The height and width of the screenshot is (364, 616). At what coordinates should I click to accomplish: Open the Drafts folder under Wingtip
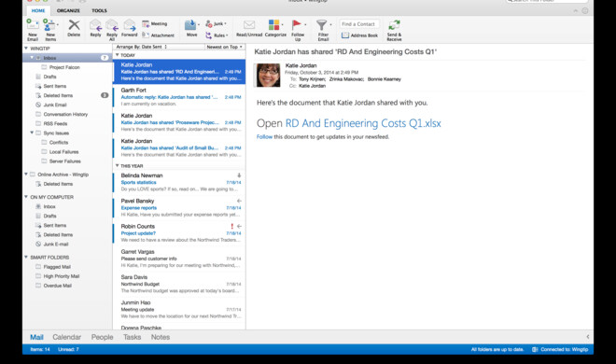[x=49, y=77]
